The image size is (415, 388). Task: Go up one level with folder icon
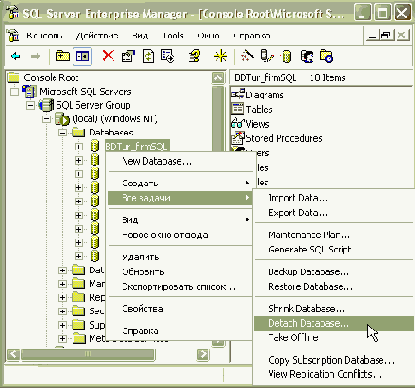63,56
